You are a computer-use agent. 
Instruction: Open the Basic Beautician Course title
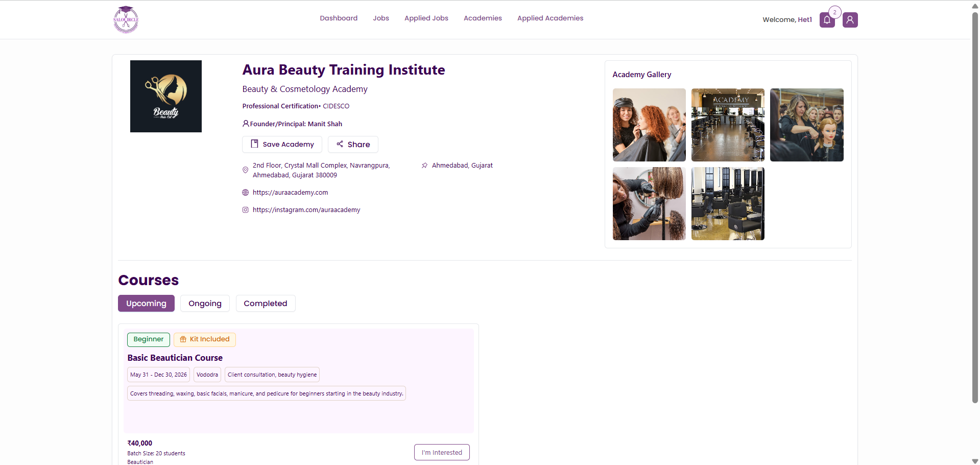pyautogui.click(x=175, y=358)
